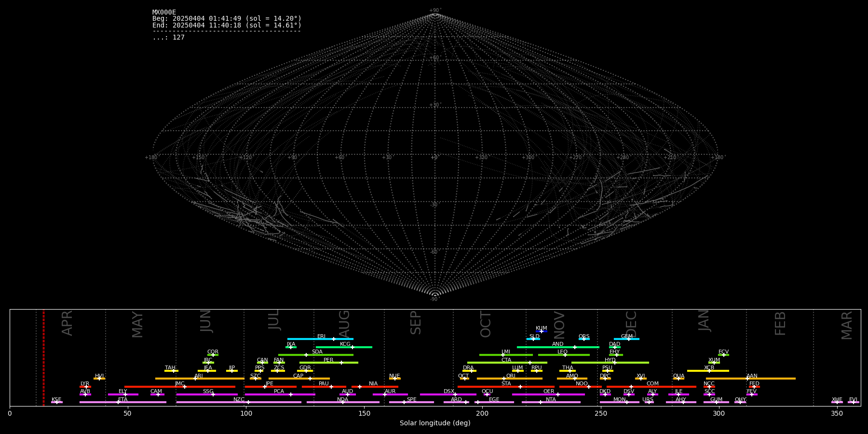Click the HYD shower label

[610, 360]
